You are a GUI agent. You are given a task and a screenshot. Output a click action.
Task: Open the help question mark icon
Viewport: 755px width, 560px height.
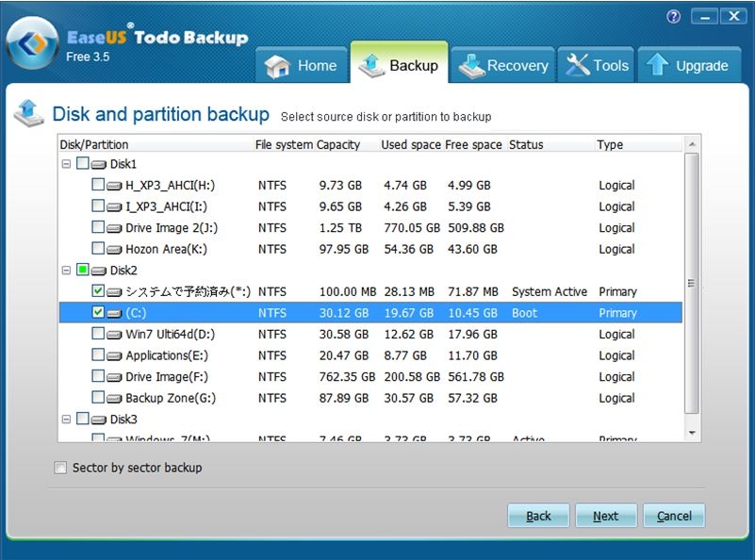pos(673,17)
